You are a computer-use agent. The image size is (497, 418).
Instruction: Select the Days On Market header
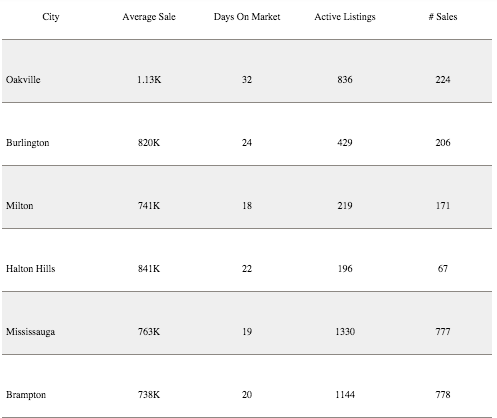point(247,17)
